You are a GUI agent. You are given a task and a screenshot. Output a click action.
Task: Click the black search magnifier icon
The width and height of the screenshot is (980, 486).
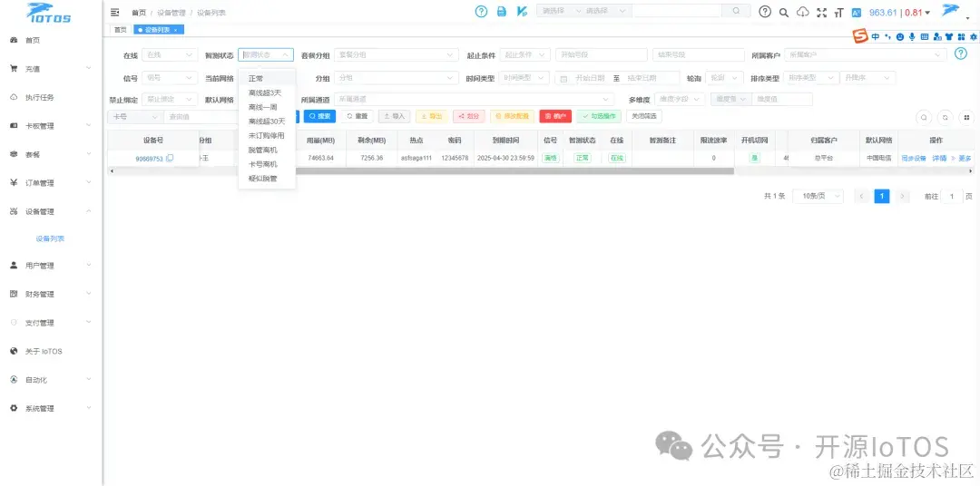click(x=784, y=13)
